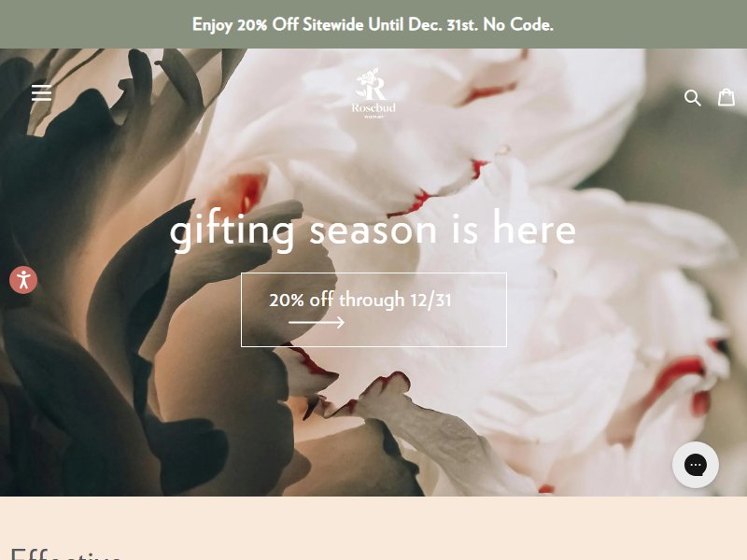Image resolution: width=747 pixels, height=560 pixels.
Task: Click the gifting season is here heading
Action: click(373, 231)
